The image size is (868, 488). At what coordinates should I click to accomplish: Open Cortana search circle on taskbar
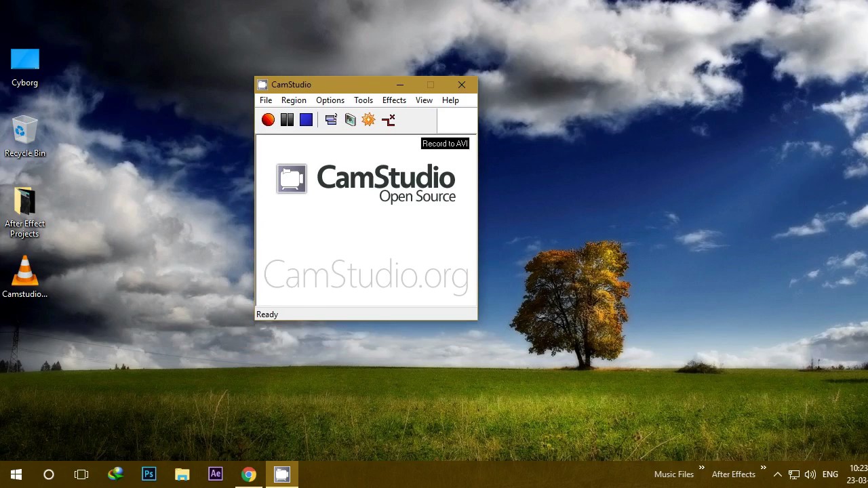pyautogui.click(x=49, y=474)
